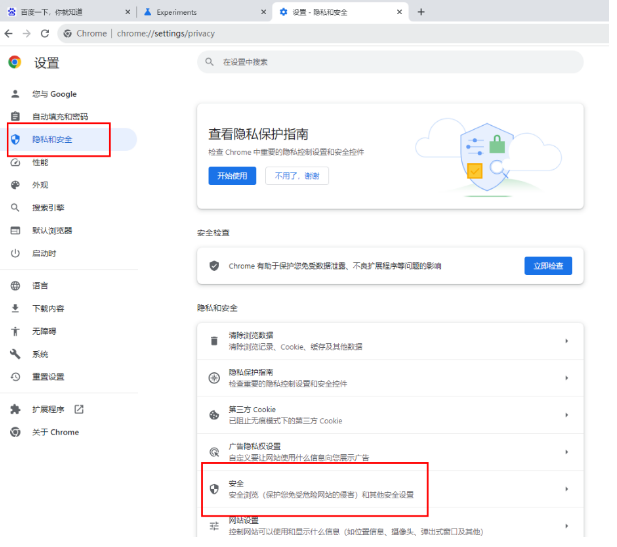The image size is (617, 547).
Task: Click the power icon for 启动时
Action: click(15, 253)
